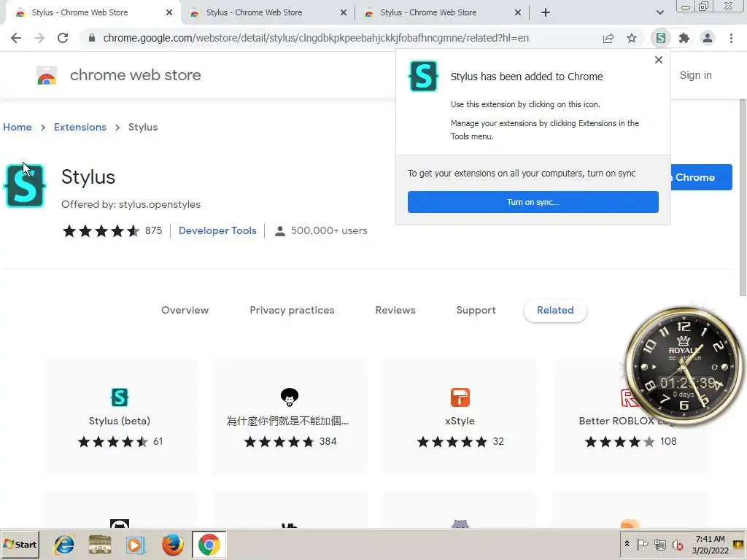Show hidden system tray icons arrow
Viewport: 747px width, 560px height.
627,544
